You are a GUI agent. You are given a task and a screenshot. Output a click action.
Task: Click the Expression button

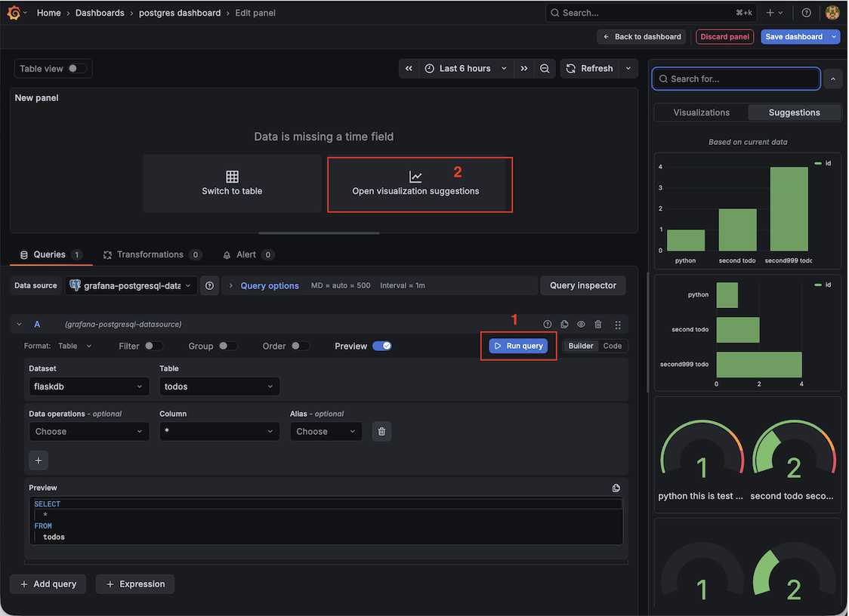click(135, 584)
